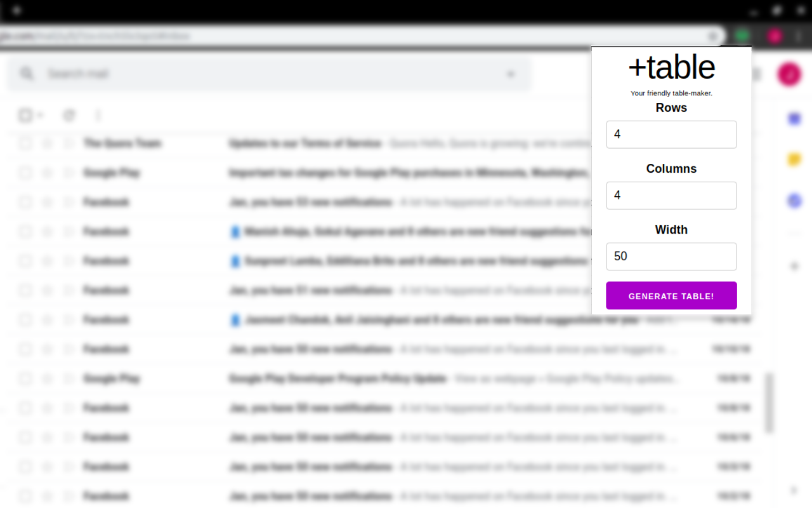This screenshot has width=812, height=508.
Task: Click the Google account avatar in Gmail
Action: tap(789, 74)
